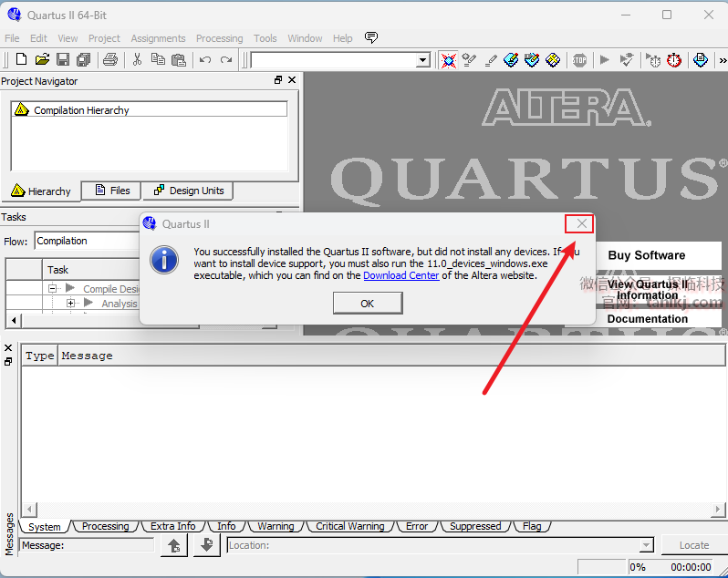The image size is (728, 578).
Task: Click the Locate button
Action: pos(694,545)
